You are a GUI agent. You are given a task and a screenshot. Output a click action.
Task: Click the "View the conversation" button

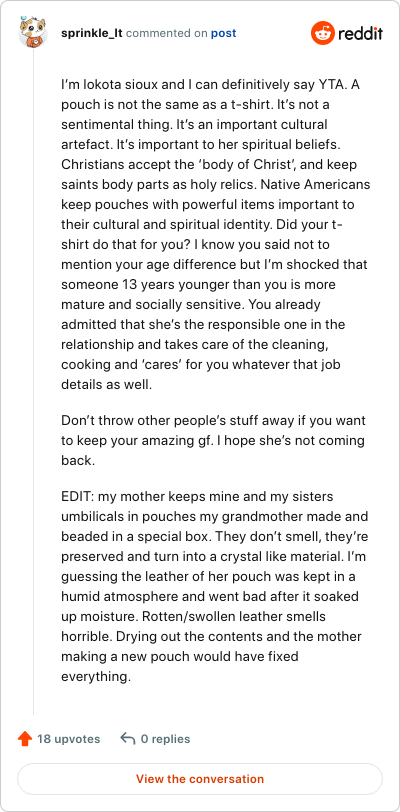[x=200, y=779]
